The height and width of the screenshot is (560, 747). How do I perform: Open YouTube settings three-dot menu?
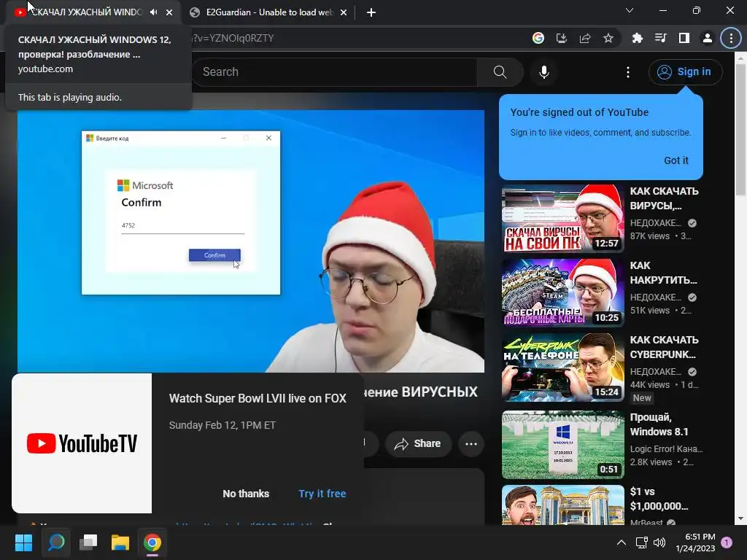[628, 72]
